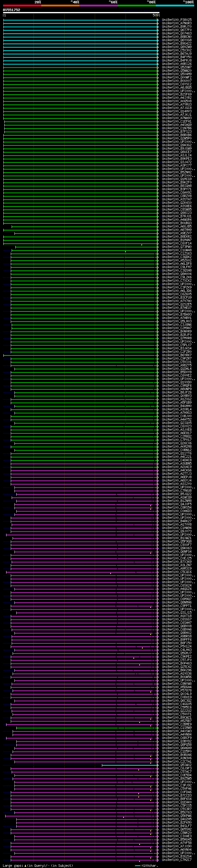Select hit label UniRef100_A8JBQ5
This screenshot has height=868, width=197.
point(177,88)
